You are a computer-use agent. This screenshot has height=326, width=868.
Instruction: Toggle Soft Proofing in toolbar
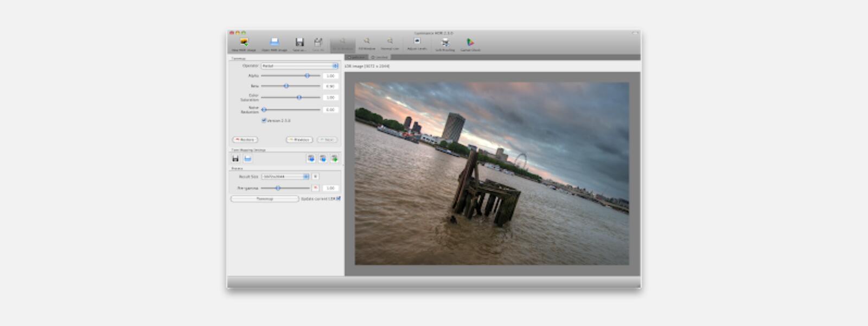445,44
